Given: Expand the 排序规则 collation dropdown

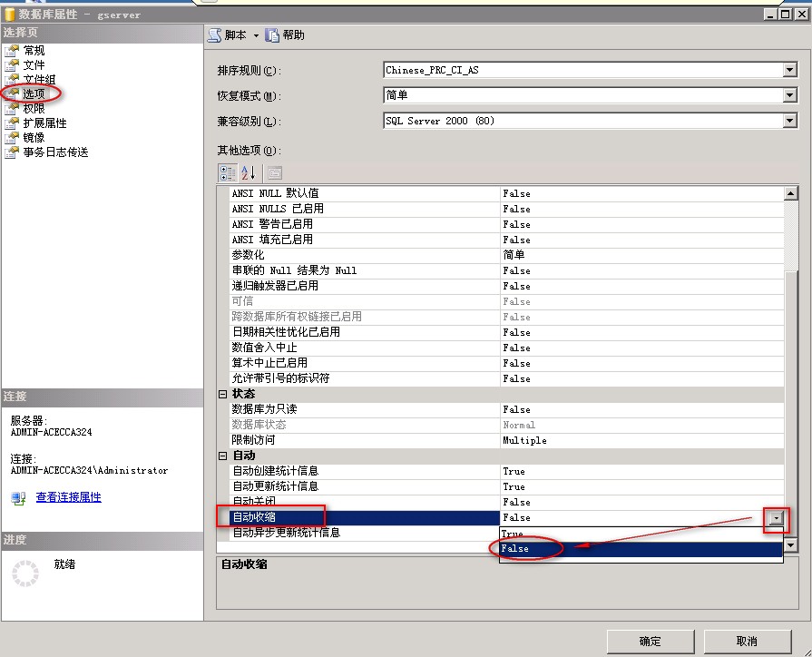Looking at the screenshot, I should (789, 71).
